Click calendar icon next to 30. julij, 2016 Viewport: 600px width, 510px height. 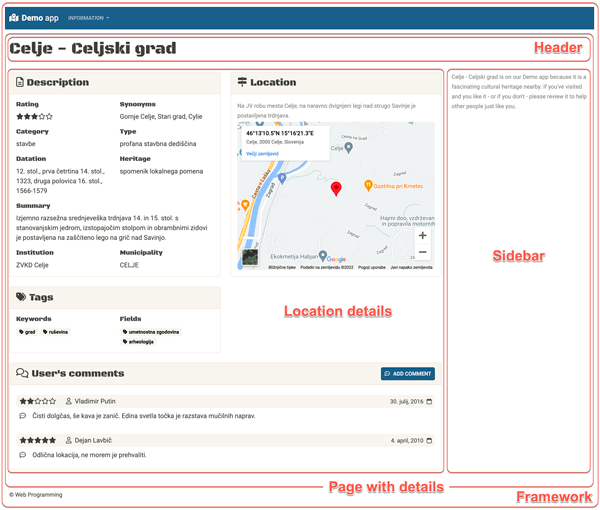coord(429,401)
